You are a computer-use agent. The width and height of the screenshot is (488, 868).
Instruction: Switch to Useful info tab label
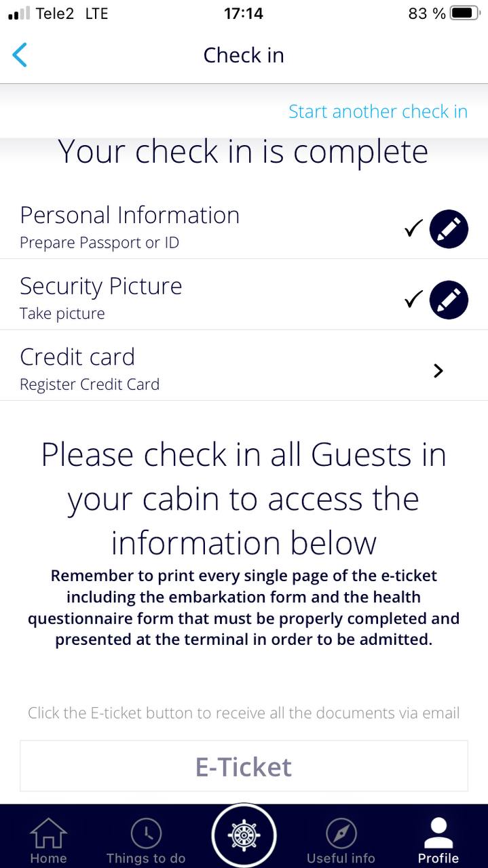point(341,859)
